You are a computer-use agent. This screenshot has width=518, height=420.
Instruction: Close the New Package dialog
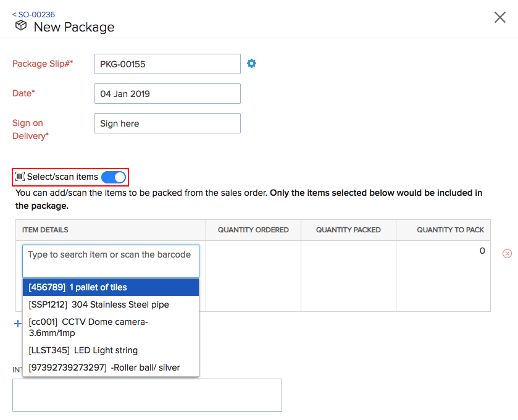pyautogui.click(x=500, y=17)
